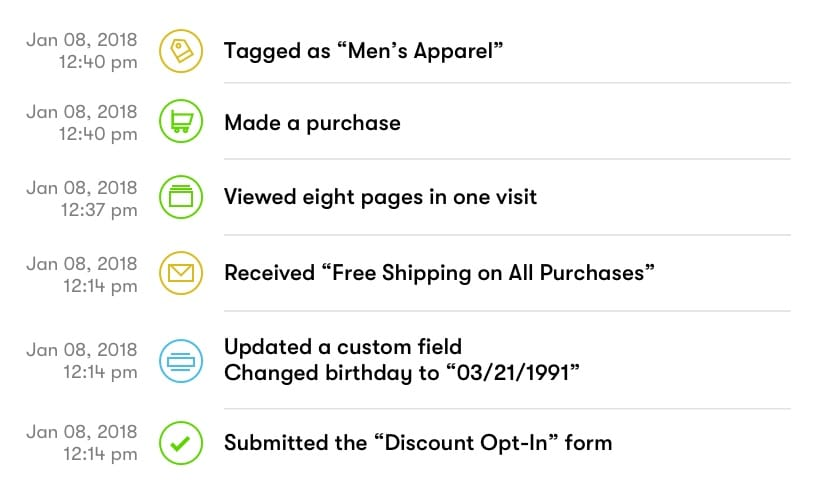Select the "Updated a custom field" entry
The width and height of the screenshot is (824, 494).
(343, 347)
